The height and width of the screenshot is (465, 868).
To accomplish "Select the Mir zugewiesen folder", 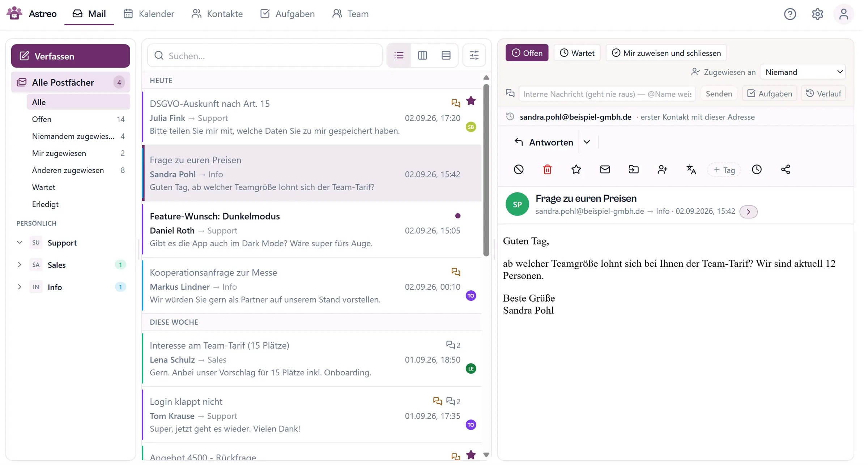I will coord(79,154).
